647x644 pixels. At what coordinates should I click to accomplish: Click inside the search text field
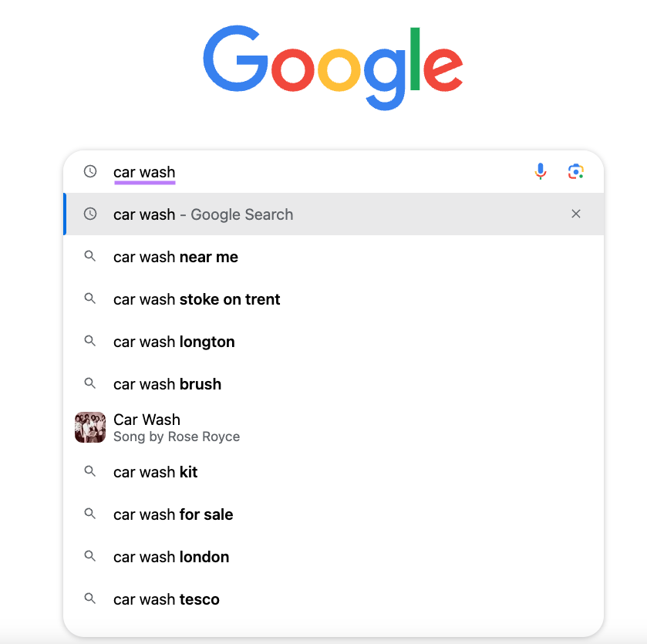click(308, 171)
